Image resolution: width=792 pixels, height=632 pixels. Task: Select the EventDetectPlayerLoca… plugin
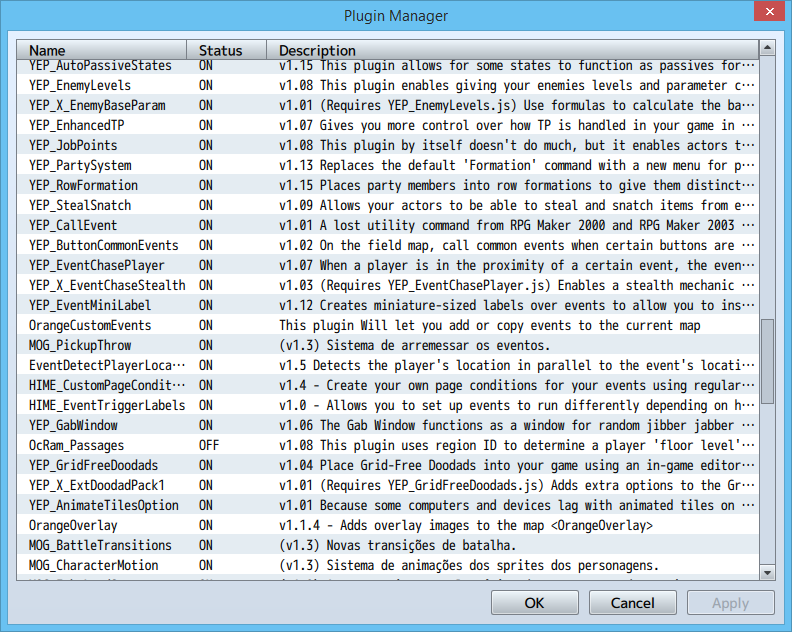click(x=388, y=365)
